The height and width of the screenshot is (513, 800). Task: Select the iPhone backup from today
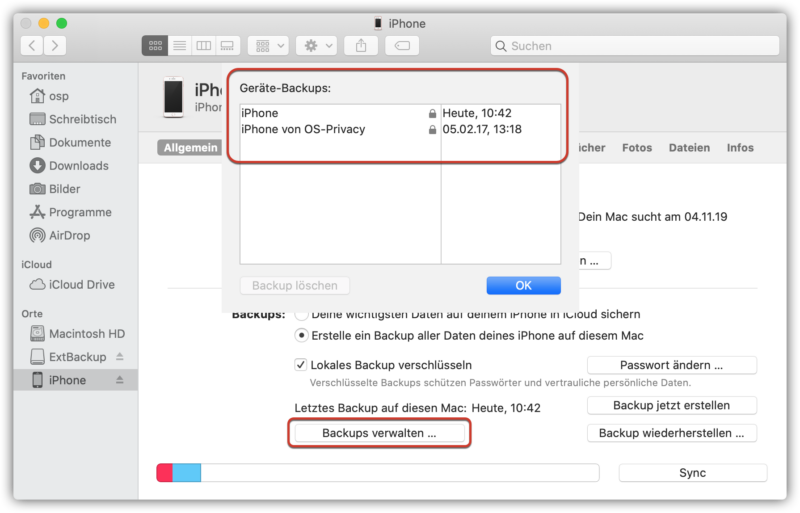tap(400, 113)
